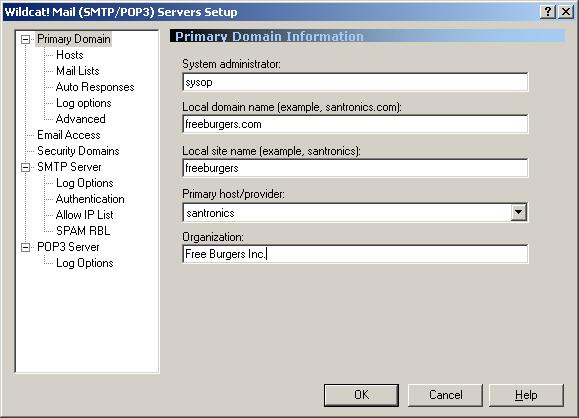Open the Hosts settings page
Screen dimensions: 579x418
[70, 55]
